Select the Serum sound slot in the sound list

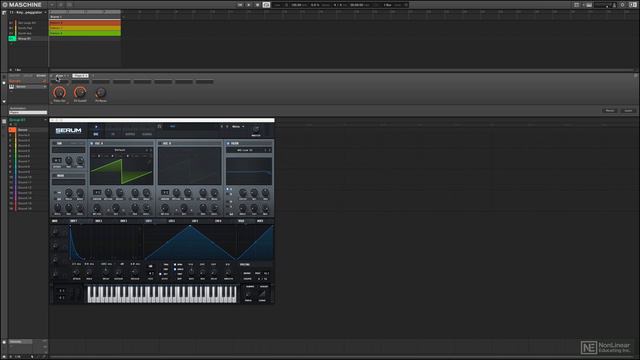28,130
